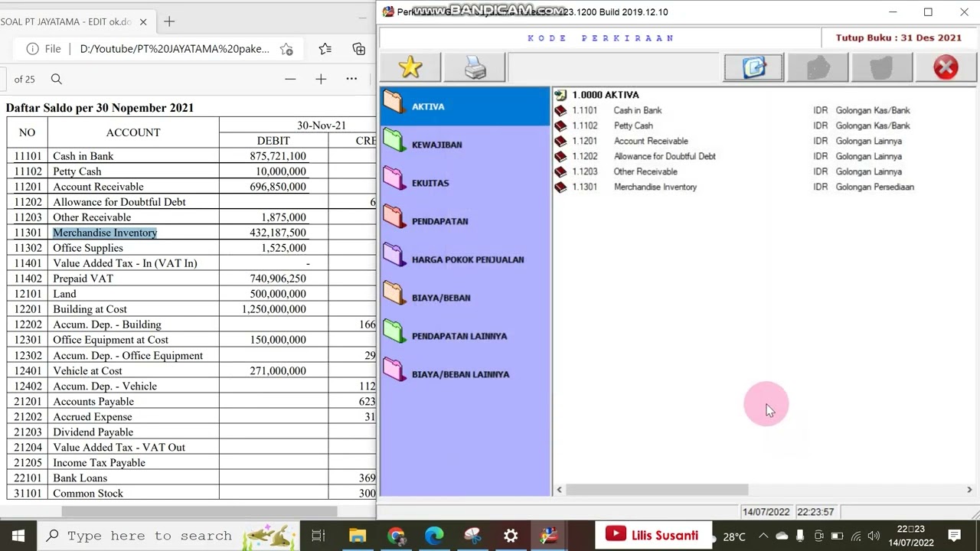Click book icon beside Merchandise Inventory

pyautogui.click(x=560, y=187)
